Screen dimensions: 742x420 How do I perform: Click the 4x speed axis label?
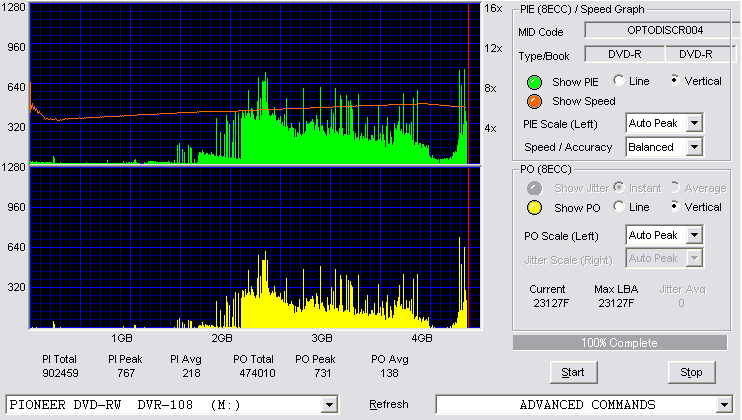coord(490,128)
